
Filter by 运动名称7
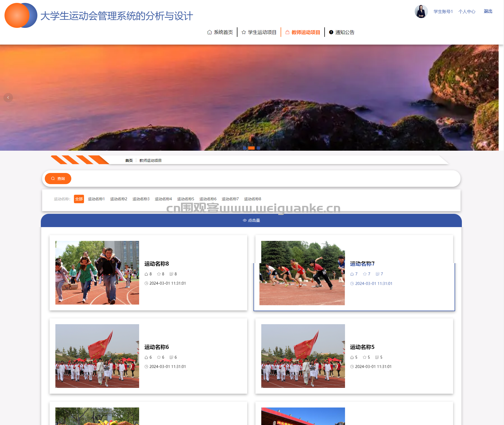point(230,199)
